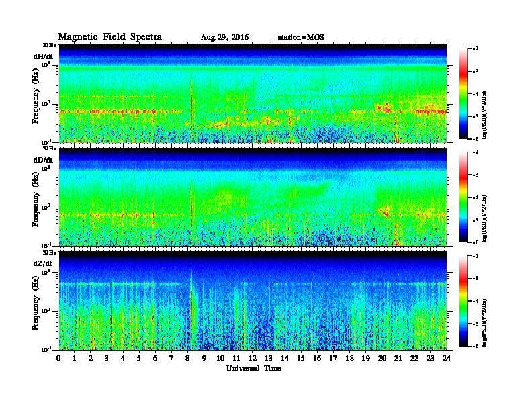Click the hour "19" time axis tick label

(x=365, y=359)
